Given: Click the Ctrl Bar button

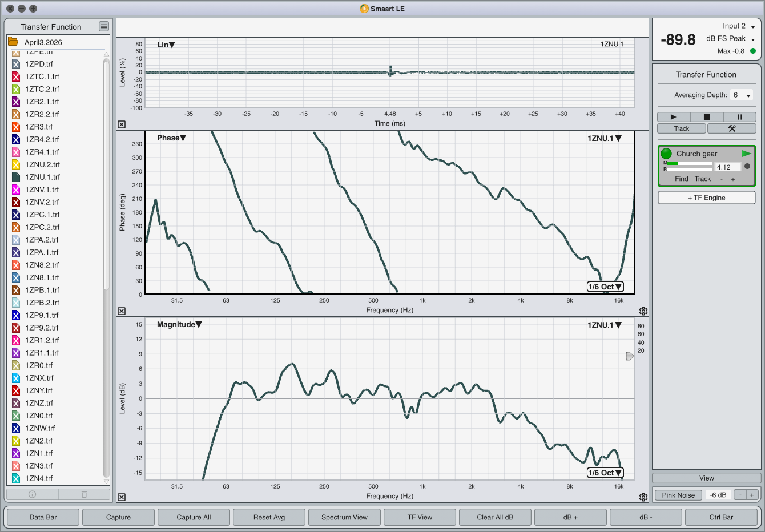Looking at the screenshot, I should point(721,517).
